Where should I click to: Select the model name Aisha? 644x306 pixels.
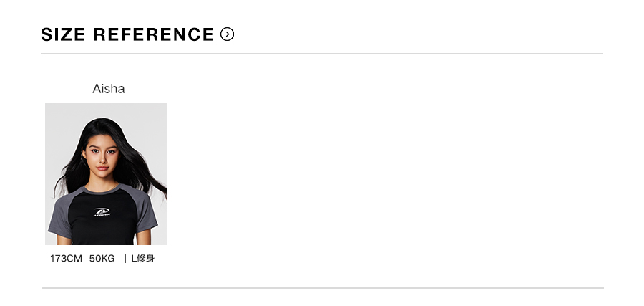click(x=109, y=89)
